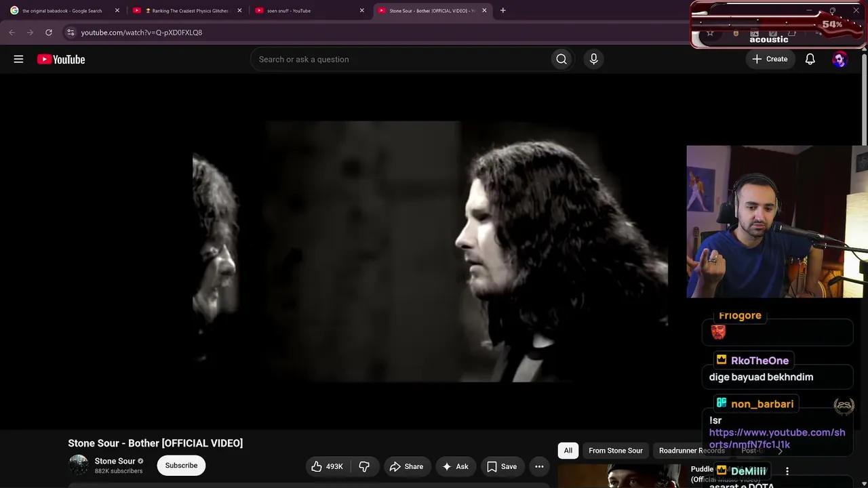Click the search magnifier button
The image size is (868, 488).
point(561,59)
